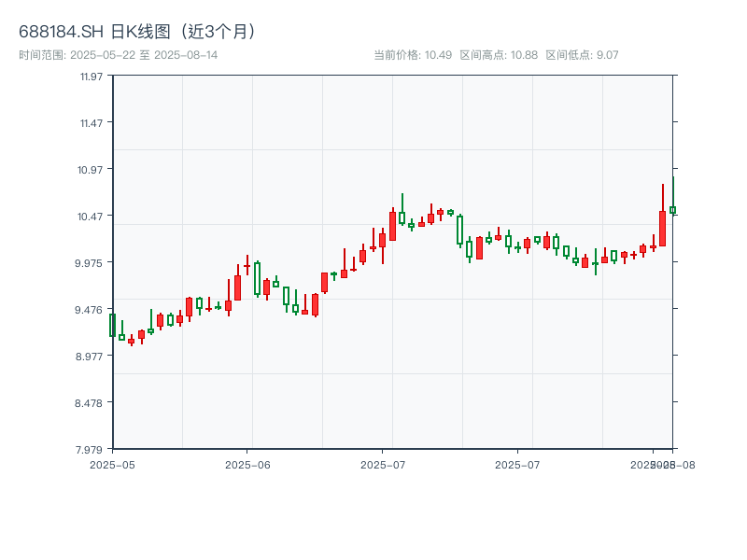Select the 8.478 price axis label

91,403
